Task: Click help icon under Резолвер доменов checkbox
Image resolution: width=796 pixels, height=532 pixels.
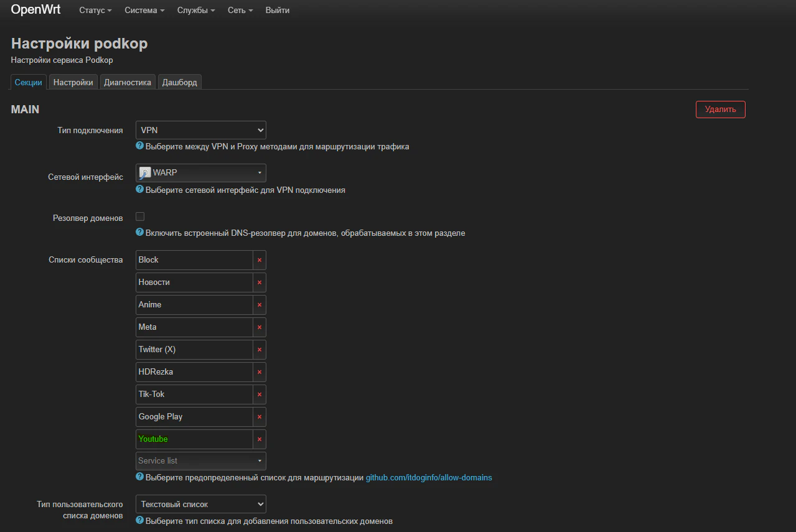Action: pos(139,232)
